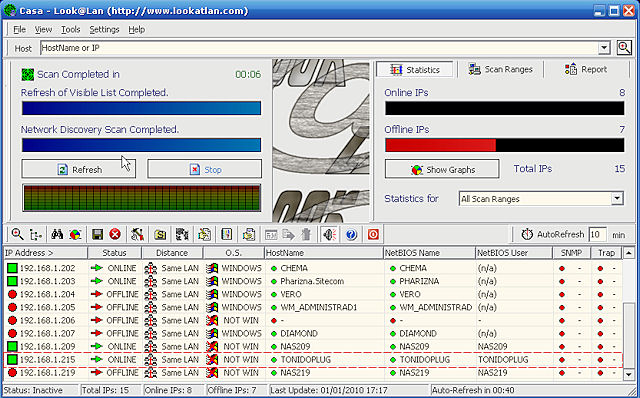Screen dimensions: 640x398
Task: Click the red power toolbar icon
Action: click(x=373, y=234)
